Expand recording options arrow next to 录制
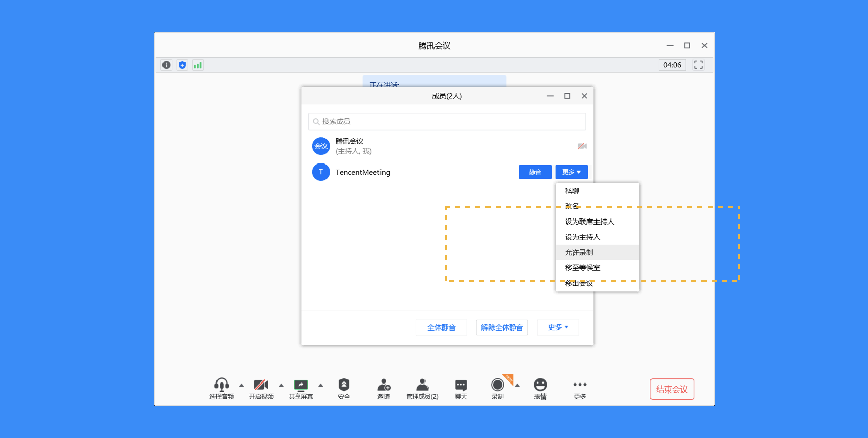The width and height of the screenshot is (868, 438). [x=517, y=385]
